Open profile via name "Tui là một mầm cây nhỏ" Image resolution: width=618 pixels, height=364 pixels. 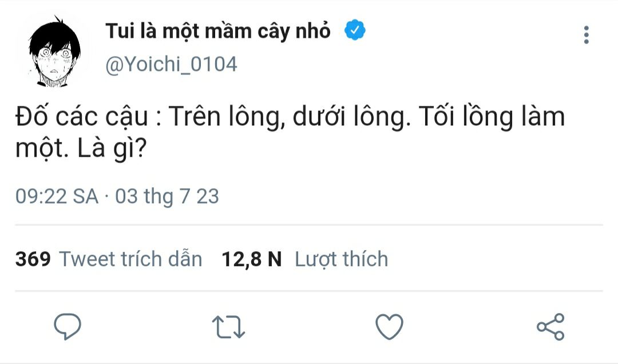pyautogui.click(x=218, y=31)
